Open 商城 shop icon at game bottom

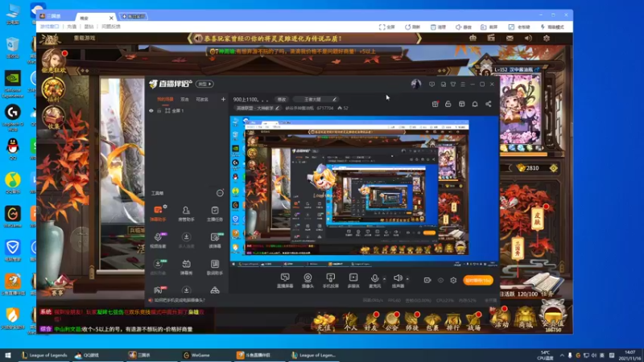point(526,318)
